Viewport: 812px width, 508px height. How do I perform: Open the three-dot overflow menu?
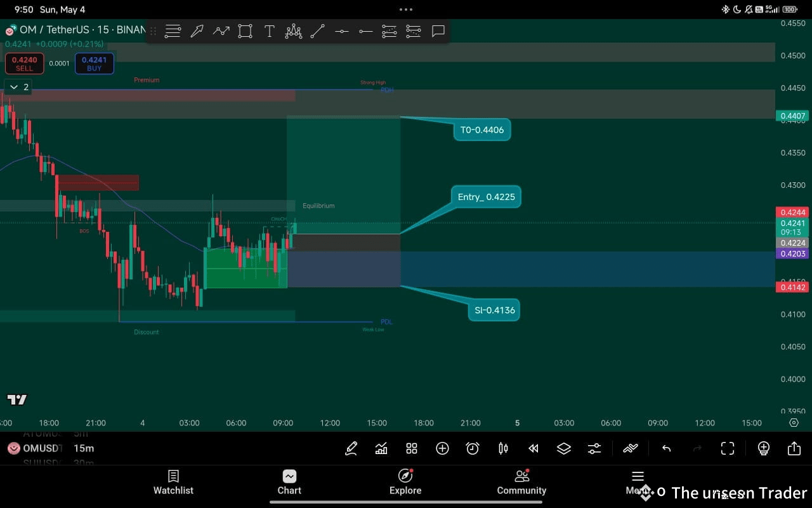click(405, 10)
